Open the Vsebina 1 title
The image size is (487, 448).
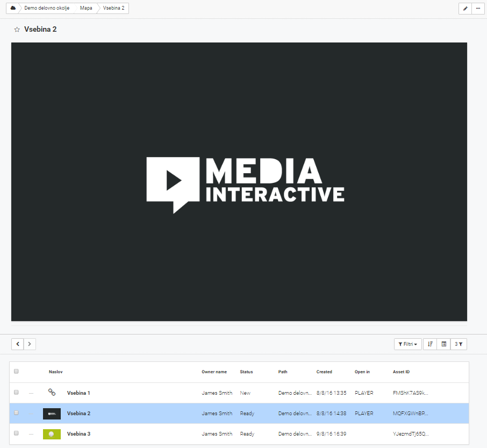click(78, 393)
